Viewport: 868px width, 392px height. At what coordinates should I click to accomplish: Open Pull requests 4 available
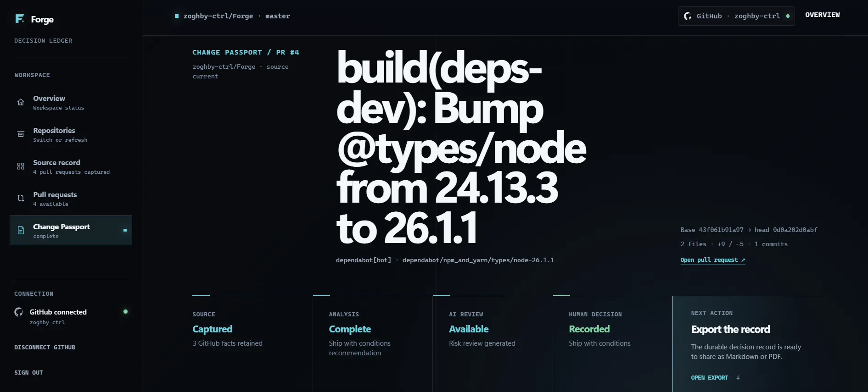pos(71,199)
